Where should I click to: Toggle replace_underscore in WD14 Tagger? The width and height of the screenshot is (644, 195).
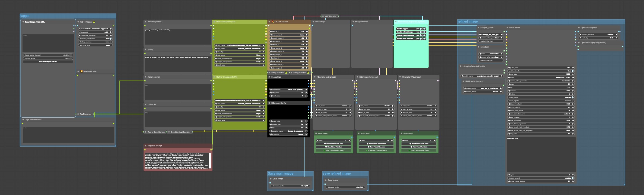click(x=110, y=39)
